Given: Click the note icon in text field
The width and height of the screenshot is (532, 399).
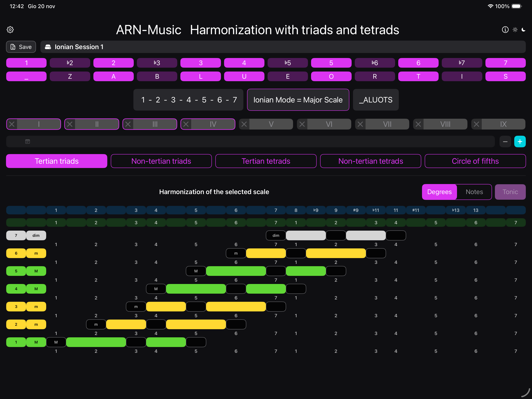Looking at the screenshot, I should 28,142.
